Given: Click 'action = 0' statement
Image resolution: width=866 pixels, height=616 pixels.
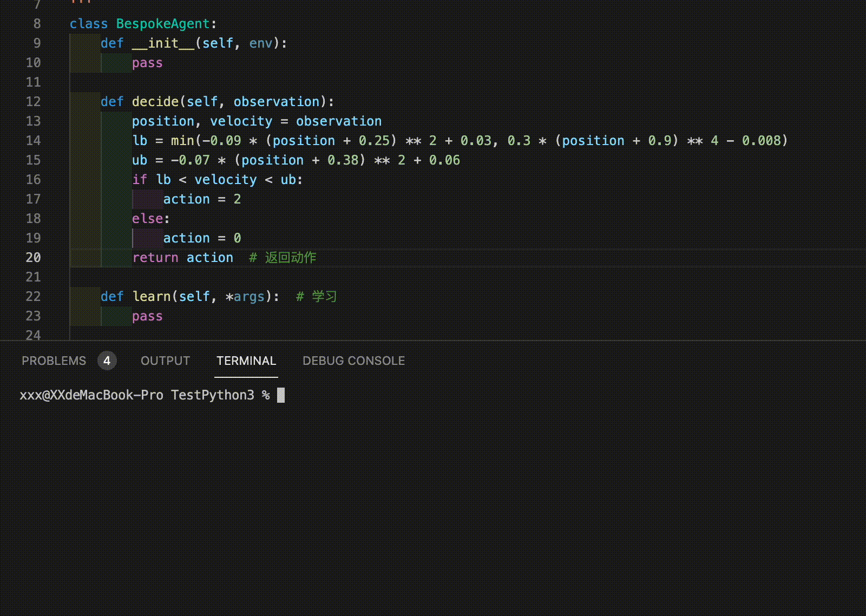Looking at the screenshot, I should point(202,238).
